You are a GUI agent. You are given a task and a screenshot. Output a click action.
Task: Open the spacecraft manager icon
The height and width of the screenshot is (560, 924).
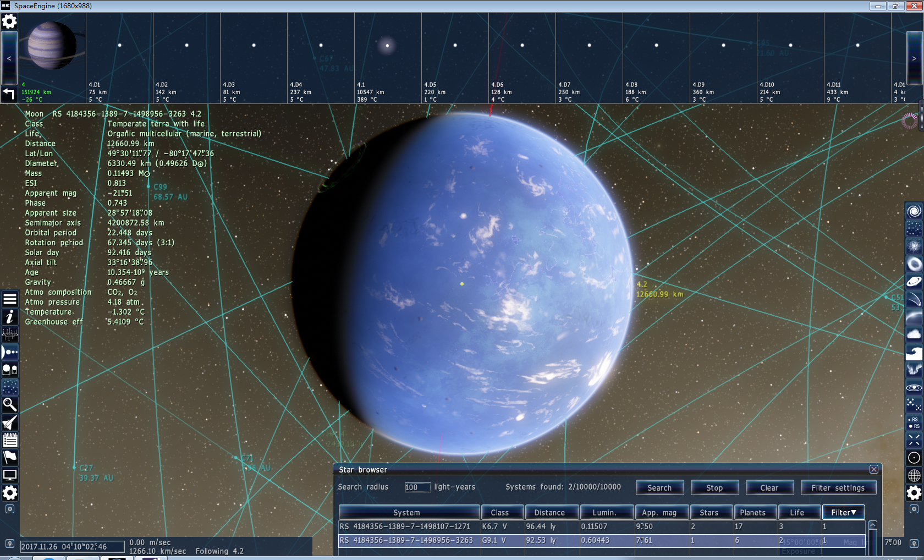click(x=10, y=422)
